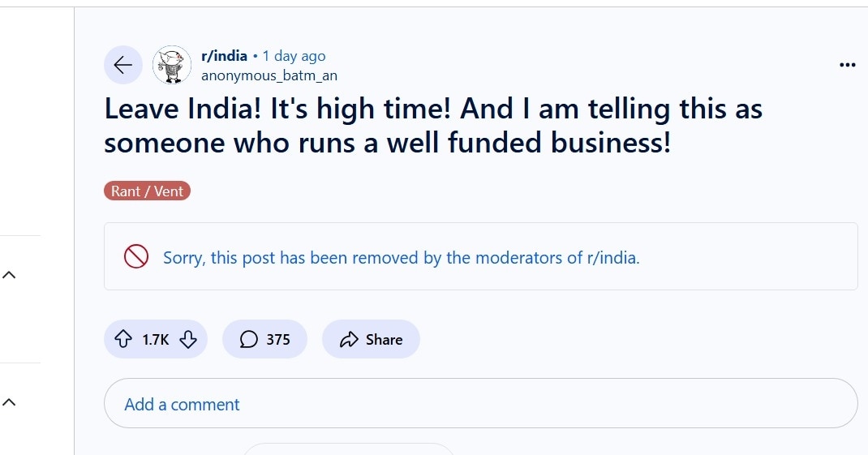Open the three-dot post options menu
The height and width of the screenshot is (455, 868).
click(x=848, y=65)
